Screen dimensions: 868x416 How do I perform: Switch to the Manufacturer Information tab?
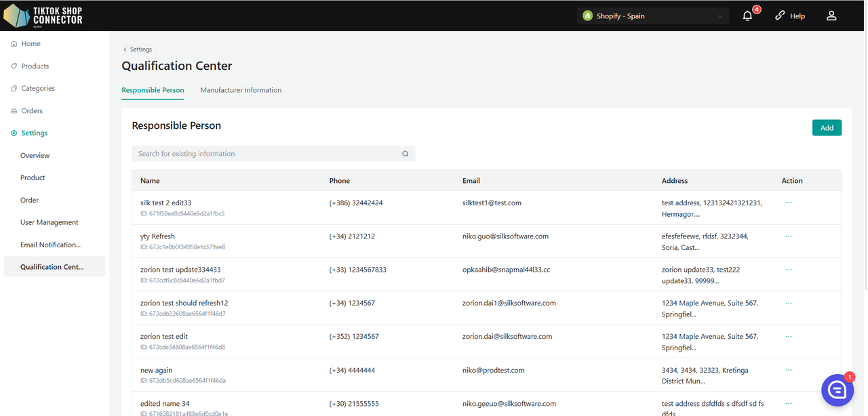[241, 89]
